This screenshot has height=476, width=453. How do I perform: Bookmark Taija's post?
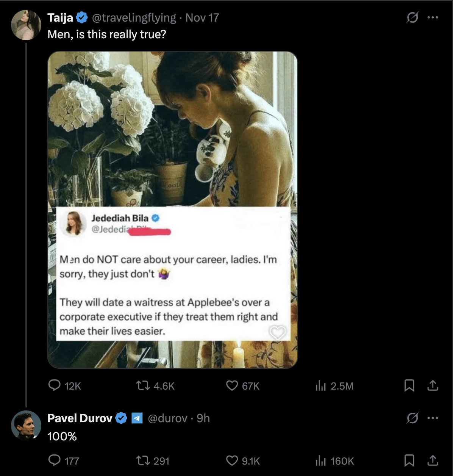coord(409,386)
